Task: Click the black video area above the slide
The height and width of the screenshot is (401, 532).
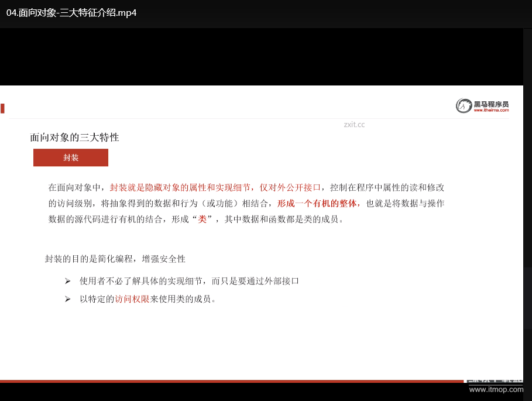Action: pyautogui.click(x=261, y=57)
